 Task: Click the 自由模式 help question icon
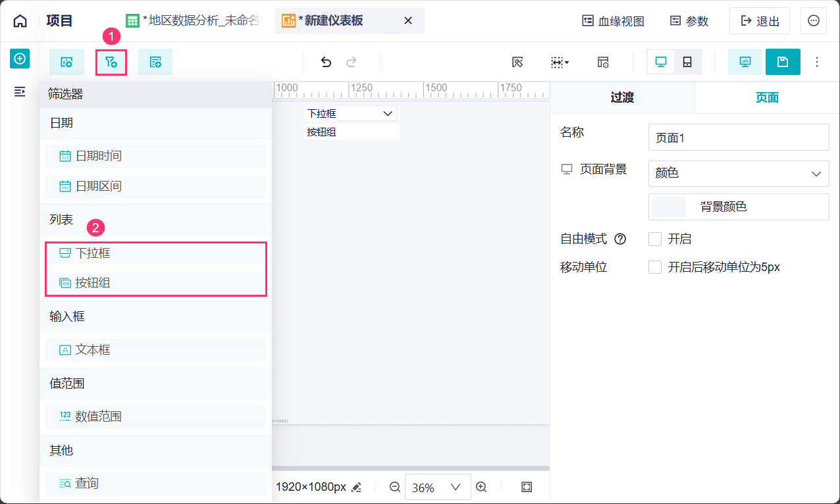619,239
